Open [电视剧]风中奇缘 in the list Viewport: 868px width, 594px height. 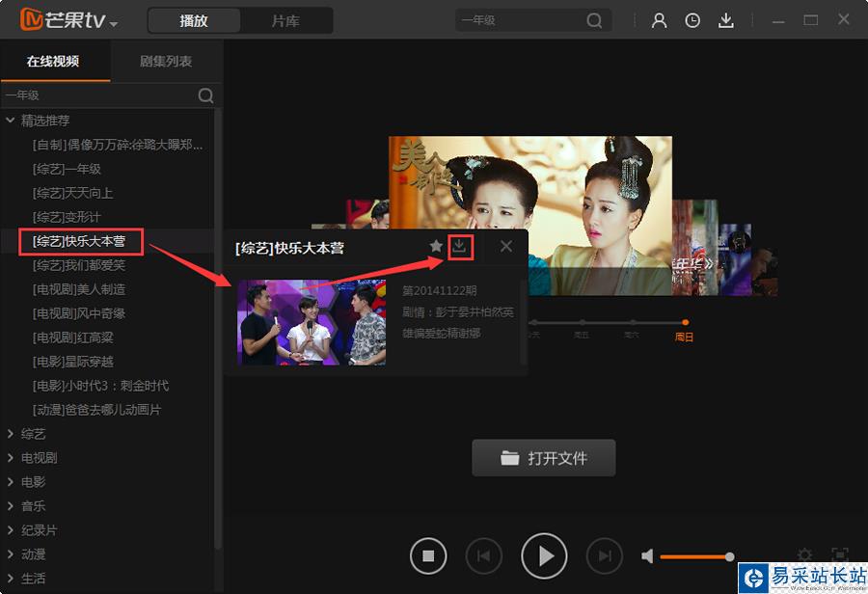79,313
